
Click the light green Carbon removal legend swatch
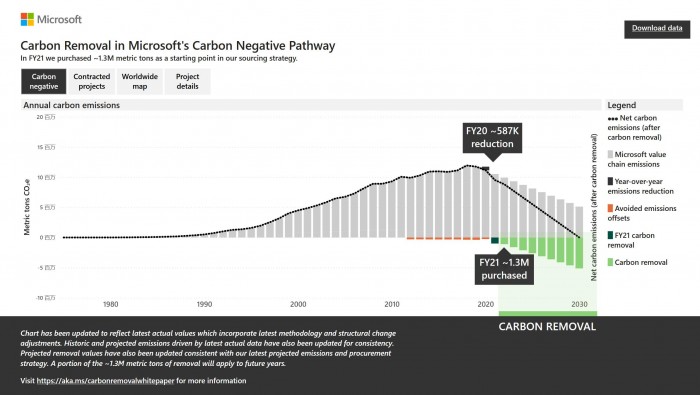(x=610, y=262)
